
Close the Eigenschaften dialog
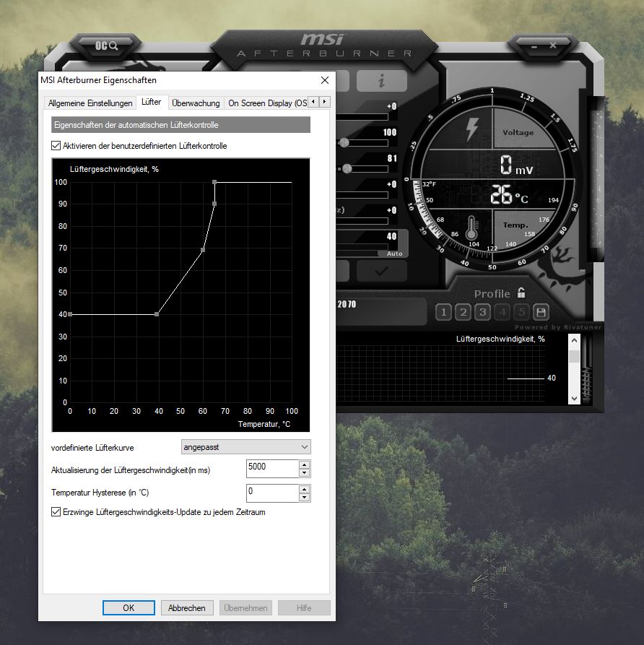(325, 80)
